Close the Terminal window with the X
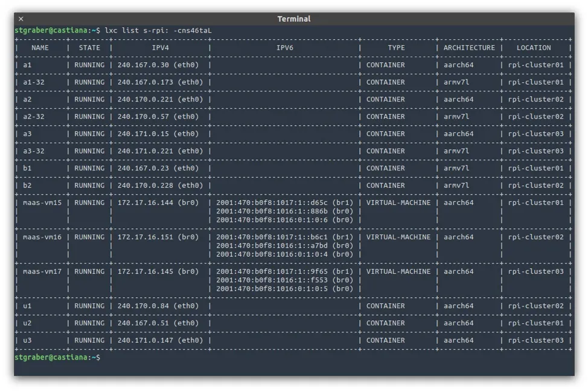 click(21, 19)
